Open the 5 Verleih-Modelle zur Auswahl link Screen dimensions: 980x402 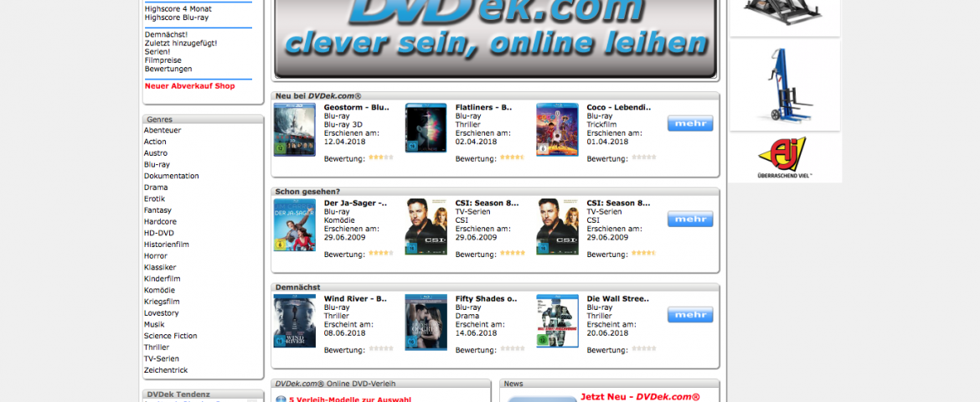350,399
